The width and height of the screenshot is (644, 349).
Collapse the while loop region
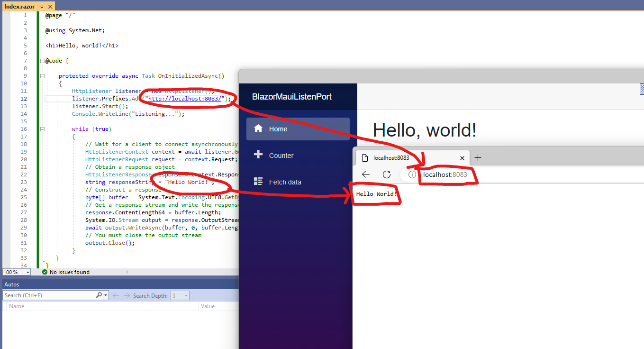[42, 129]
